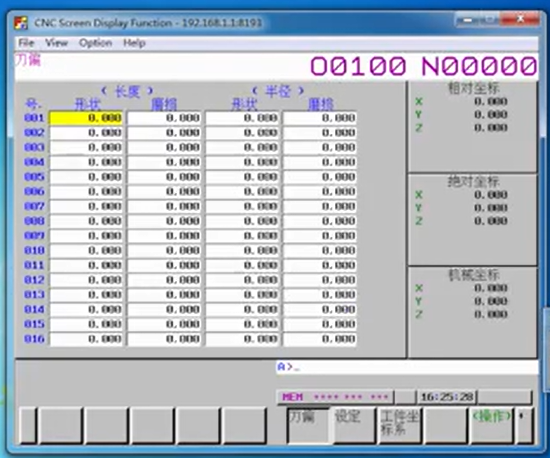The height and width of the screenshot is (458, 550).
Task: Click radius shape cell for offset 005
Action: tap(242, 177)
